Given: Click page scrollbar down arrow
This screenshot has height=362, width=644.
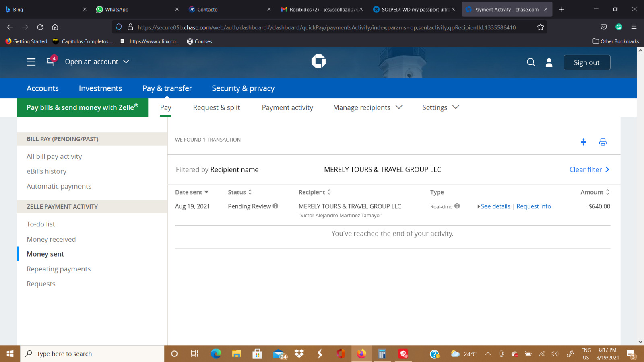Looking at the screenshot, I should click(x=640, y=342).
